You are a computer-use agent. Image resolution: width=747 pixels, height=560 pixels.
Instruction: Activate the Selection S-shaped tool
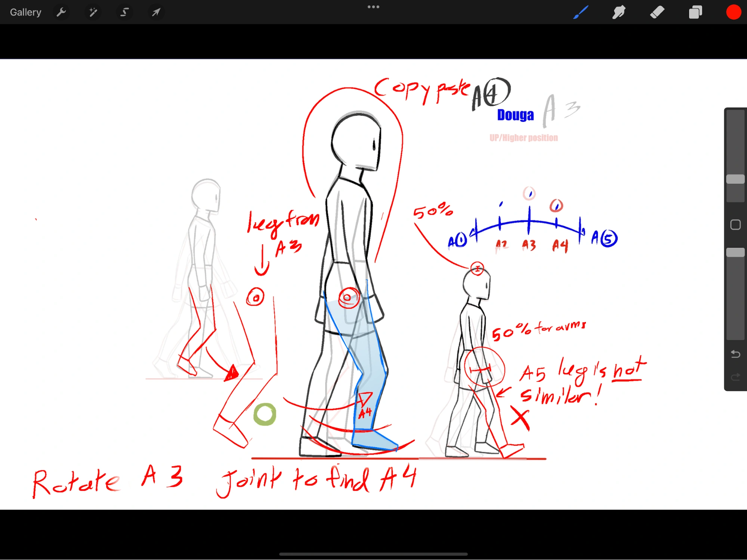(x=124, y=12)
